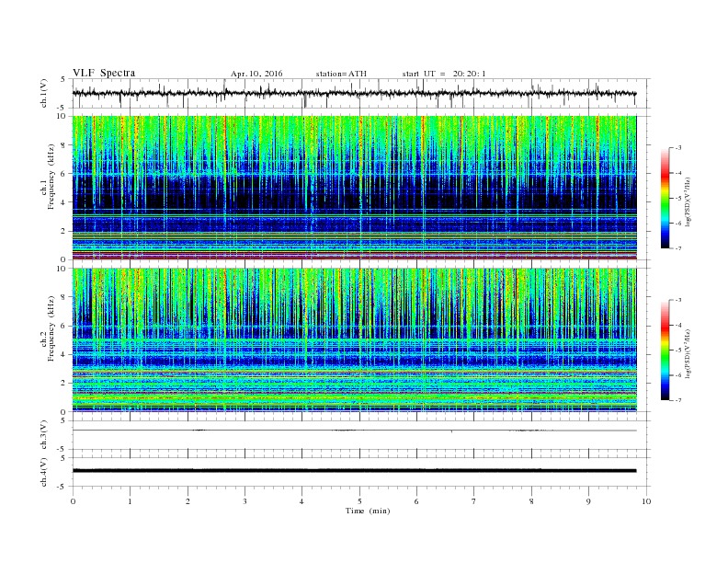Click the "ch.4(V)" axis label
The height and width of the screenshot is (563, 728).
click(x=44, y=472)
